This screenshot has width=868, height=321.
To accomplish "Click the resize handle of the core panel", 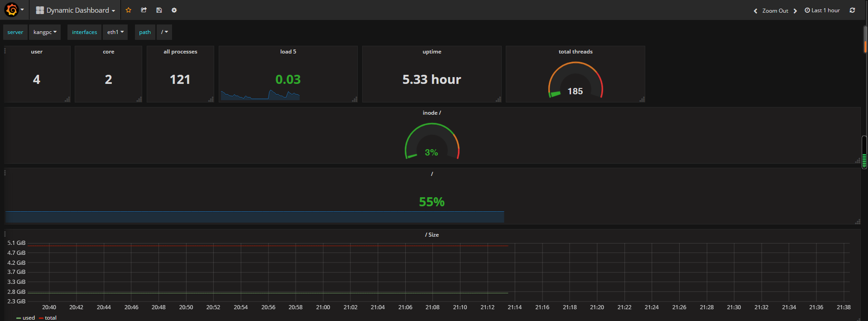I will (139, 99).
